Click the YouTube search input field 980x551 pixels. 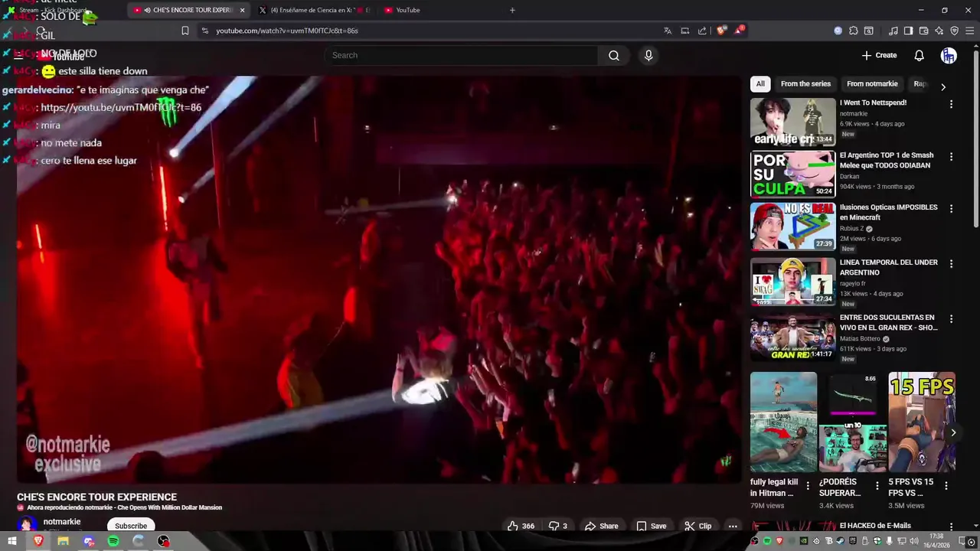[x=462, y=55]
